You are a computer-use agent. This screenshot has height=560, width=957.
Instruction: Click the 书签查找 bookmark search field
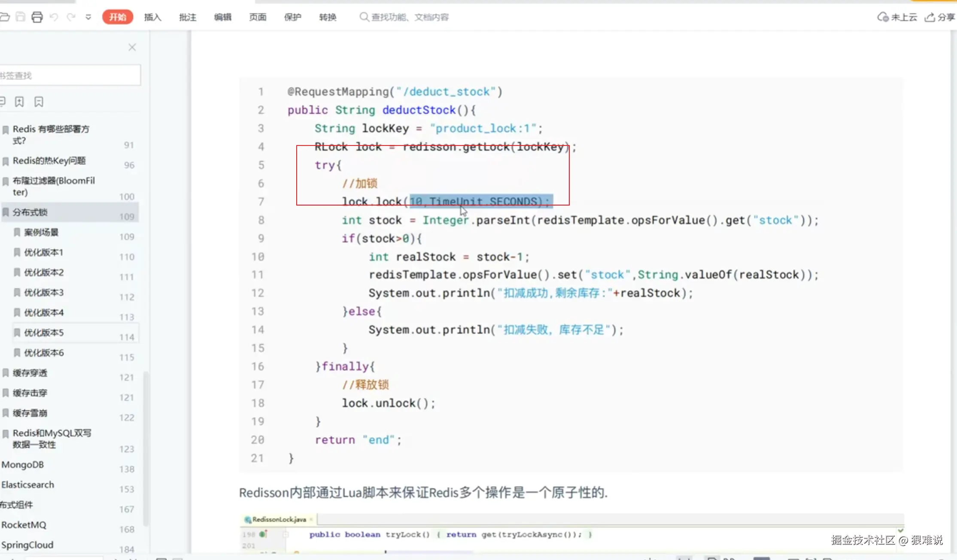pos(69,76)
